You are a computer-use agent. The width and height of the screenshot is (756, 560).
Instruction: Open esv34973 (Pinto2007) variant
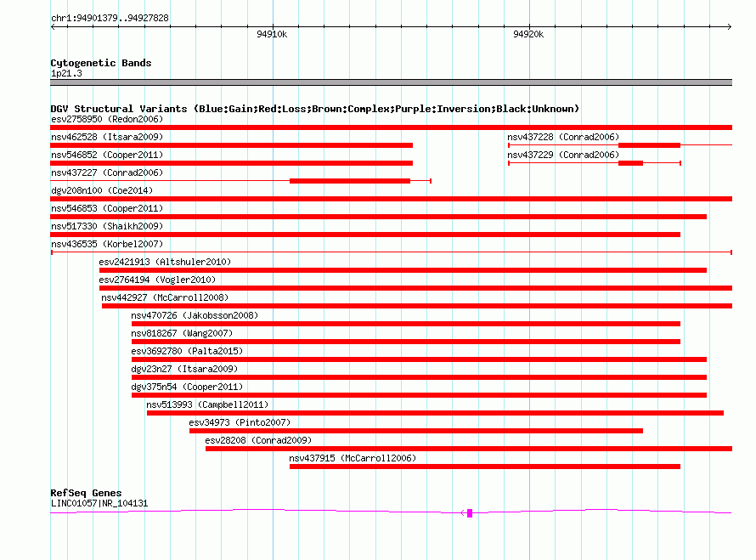[240, 422]
